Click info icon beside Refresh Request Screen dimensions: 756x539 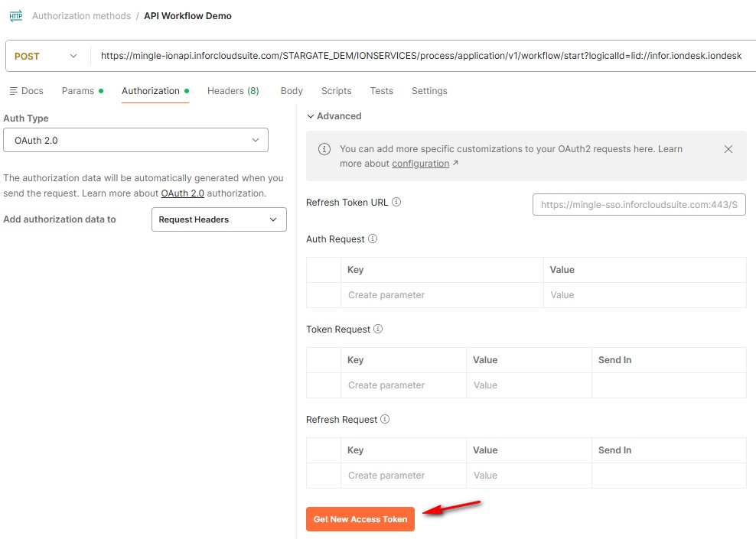tap(385, 420)
